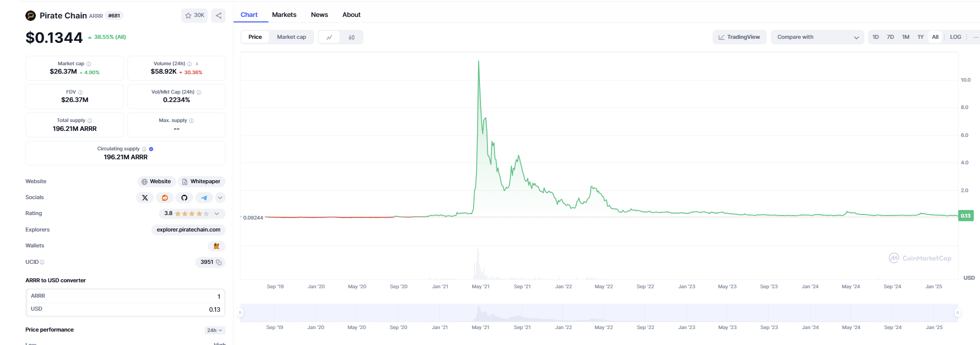The height and width of the screenshot is (345, 980).
Task: Click the Pirate Chain coin logo
Action: [x=31, y=15]
